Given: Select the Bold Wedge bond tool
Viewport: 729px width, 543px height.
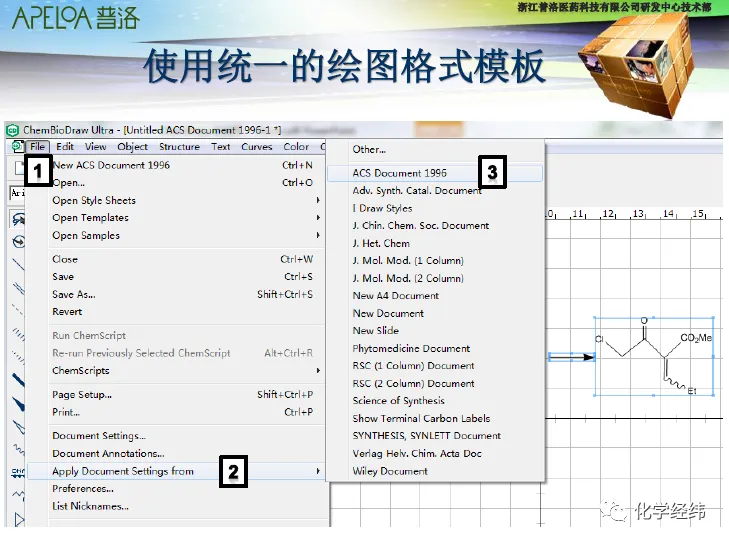Looking at the screenshot, I should point(18,403).
